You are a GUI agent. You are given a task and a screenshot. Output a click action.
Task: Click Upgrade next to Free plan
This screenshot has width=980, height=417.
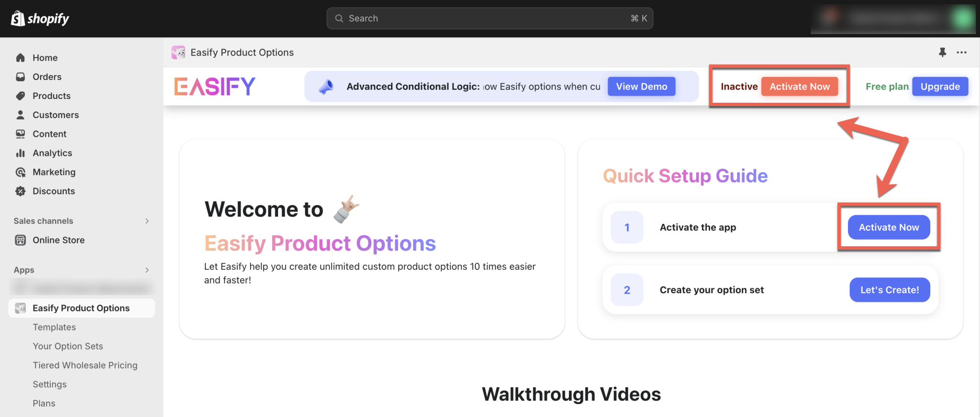pos(940,87)
